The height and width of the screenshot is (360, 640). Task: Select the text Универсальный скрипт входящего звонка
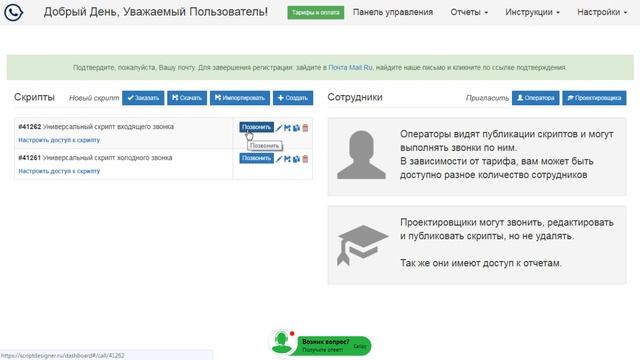pos(108,127)
